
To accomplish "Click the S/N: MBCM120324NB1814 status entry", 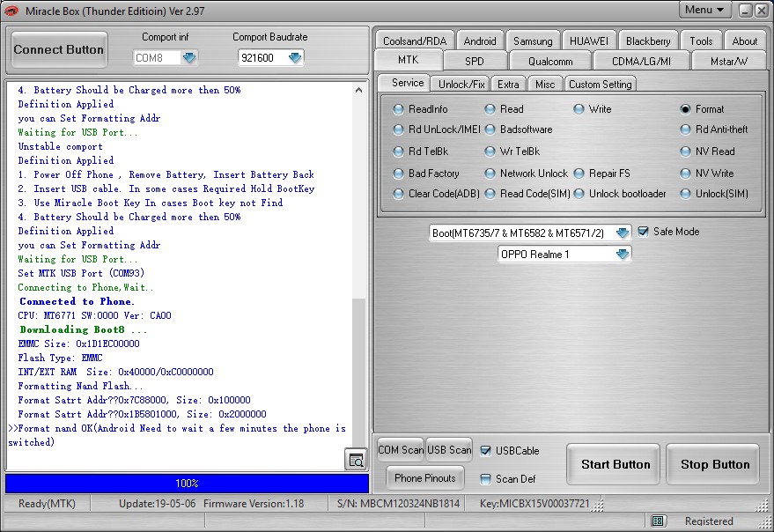I will click(x=398, y=503).
